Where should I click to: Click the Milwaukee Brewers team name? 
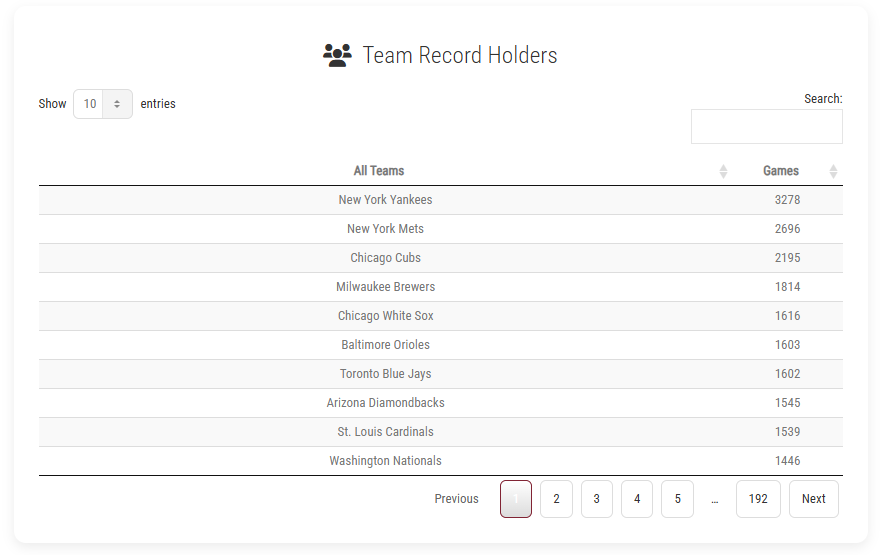click(x=385, y=287)
